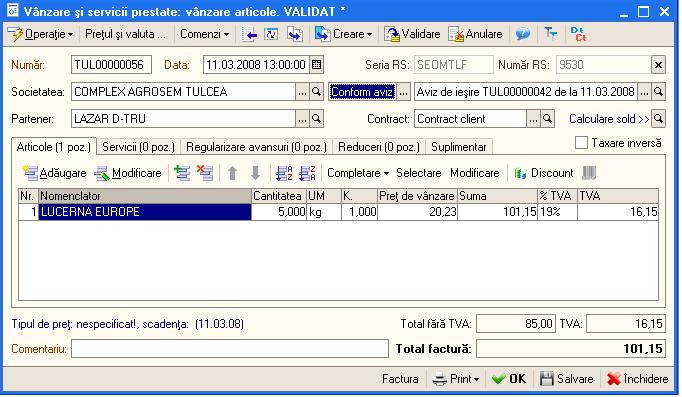682x397 pixels.
Task: Click the Suma column header
Action: 498,196
